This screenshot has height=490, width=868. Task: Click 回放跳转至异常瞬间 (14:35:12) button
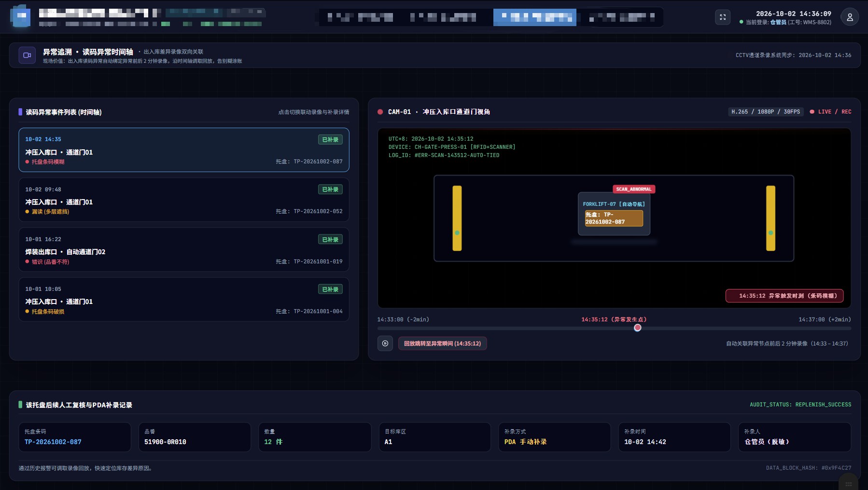442,344
